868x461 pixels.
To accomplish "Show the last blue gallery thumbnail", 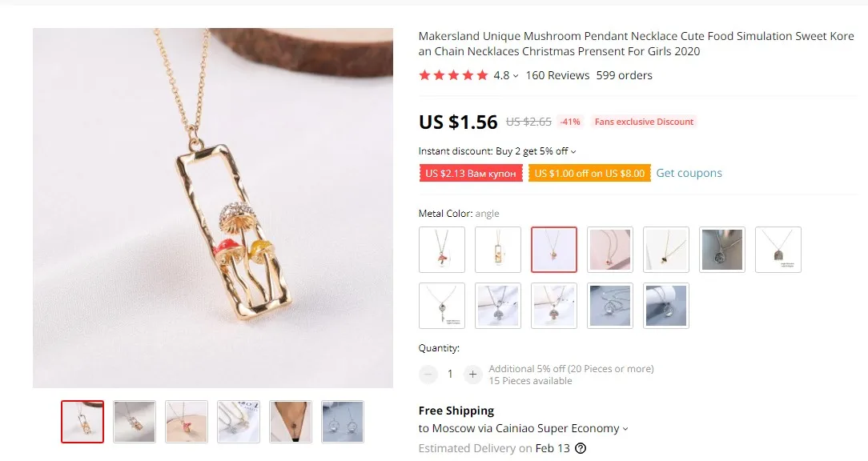I will pyautogui.click(x=343, y=422).
